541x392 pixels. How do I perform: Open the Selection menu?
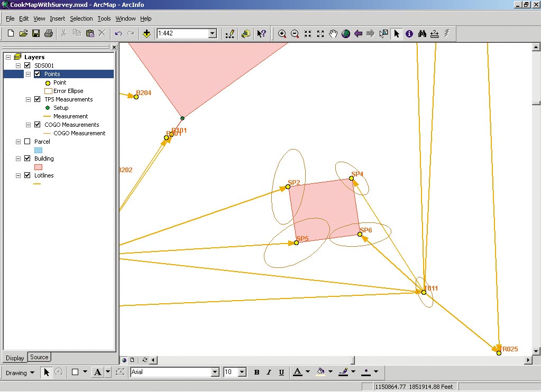tap(81, 18)
